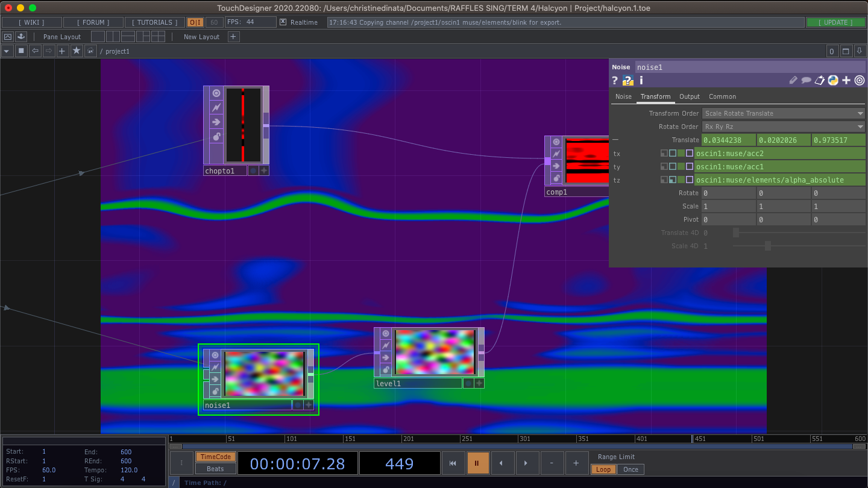Enable Loop mode in the timeline controls

[x=603, y=469]
